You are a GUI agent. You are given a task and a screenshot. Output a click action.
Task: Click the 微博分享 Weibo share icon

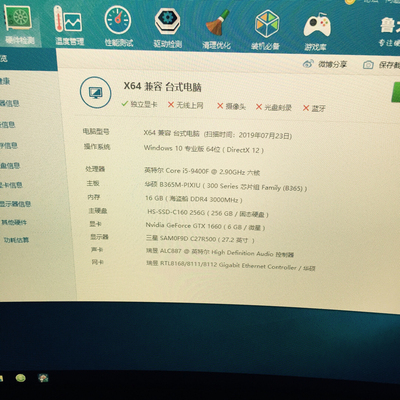pyautogui.click(x=308, y=64)
